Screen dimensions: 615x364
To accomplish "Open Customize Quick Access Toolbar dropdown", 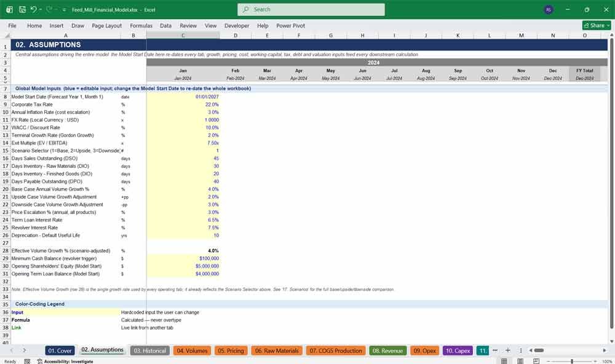I will tap(64, 10).
